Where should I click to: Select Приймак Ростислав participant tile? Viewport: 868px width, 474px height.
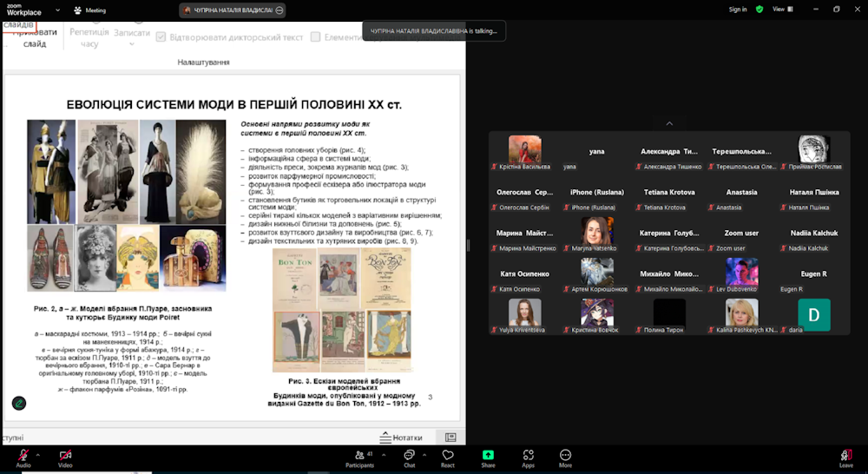tap(814, 152)
